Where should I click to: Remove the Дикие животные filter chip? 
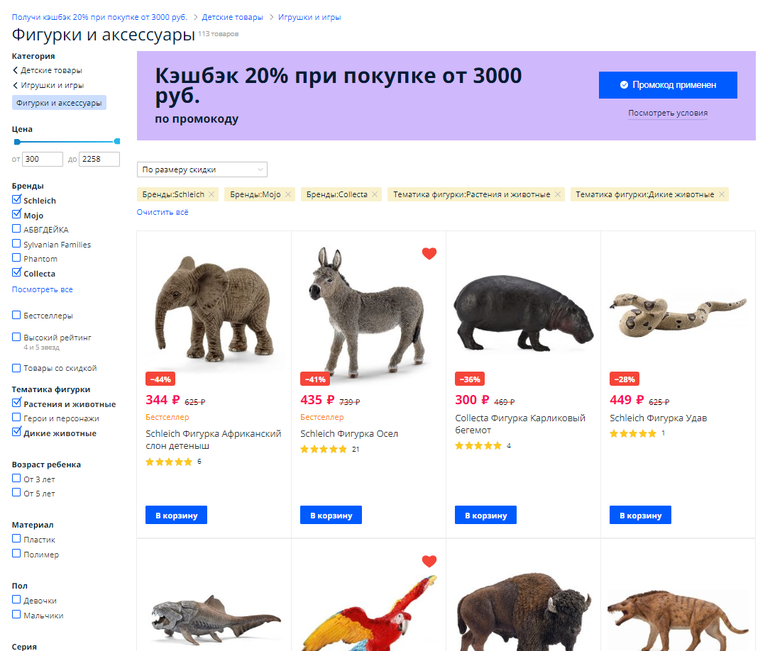tap(723, 194)
